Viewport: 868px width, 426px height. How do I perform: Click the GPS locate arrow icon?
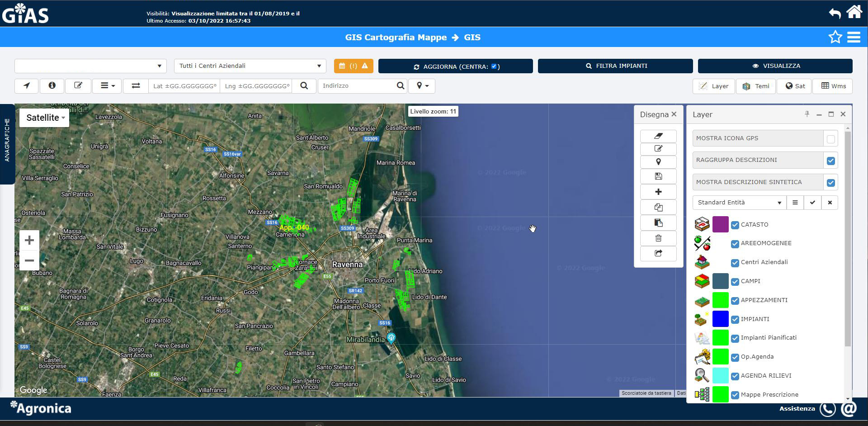[x=27, y=86]
